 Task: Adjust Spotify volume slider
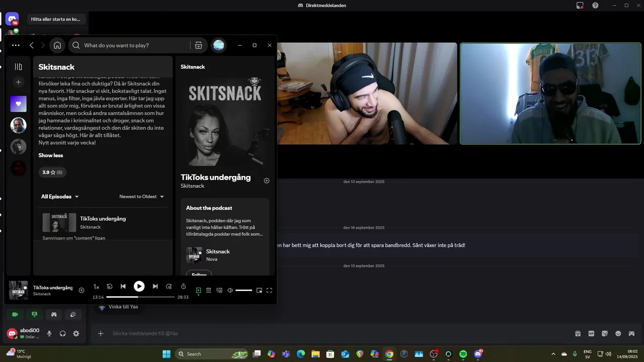(x=244, y=290)
